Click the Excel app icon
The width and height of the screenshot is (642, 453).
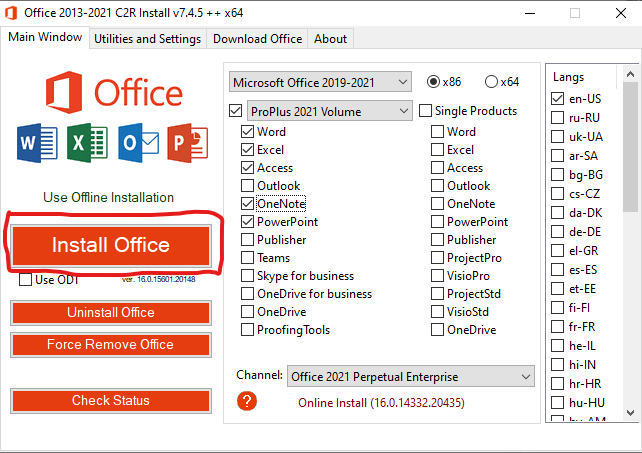87,143
